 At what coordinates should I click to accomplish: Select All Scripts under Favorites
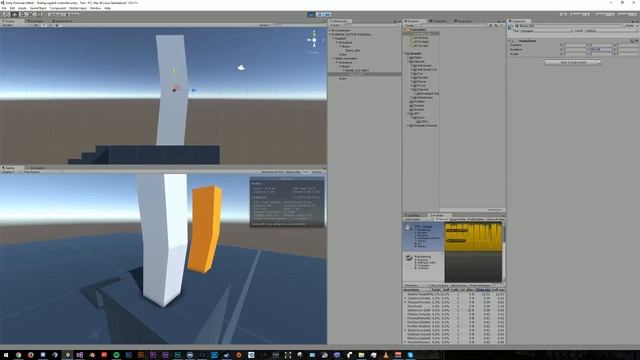coord(421,46)
